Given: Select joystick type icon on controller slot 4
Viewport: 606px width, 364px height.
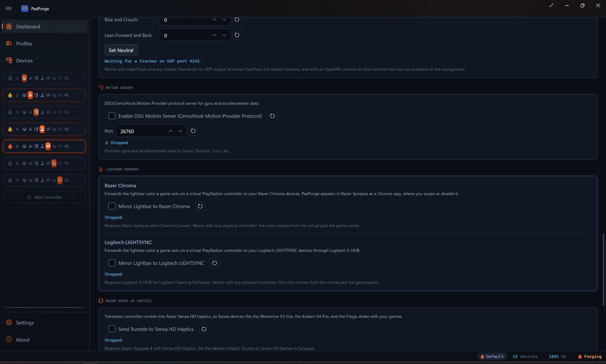Looking at the screenshot, I should click(x=42, y=129).
